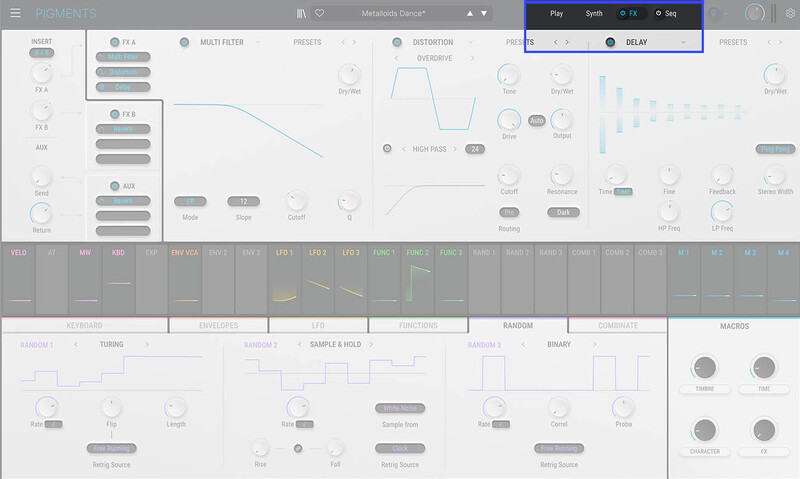Viewport: 800px width, 479px height.
Task: Open Sample from White Noise selector
Action: [400, 408]
